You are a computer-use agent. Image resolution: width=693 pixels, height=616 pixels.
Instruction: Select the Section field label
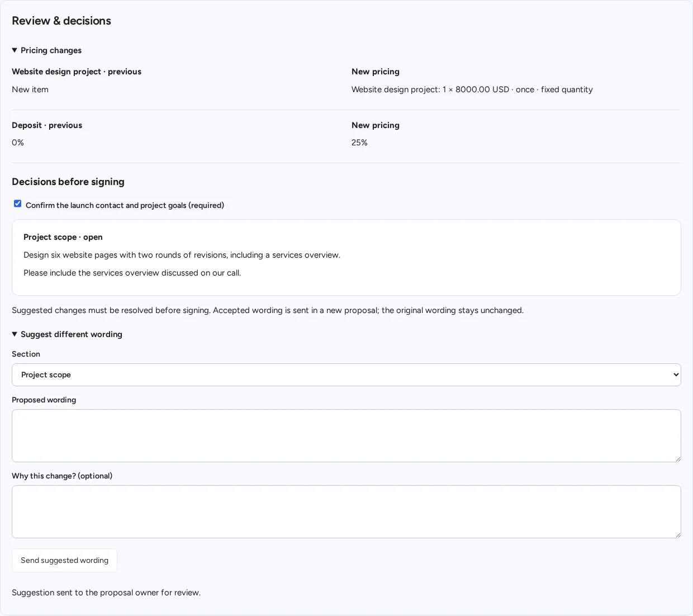[x=26, y=354]
